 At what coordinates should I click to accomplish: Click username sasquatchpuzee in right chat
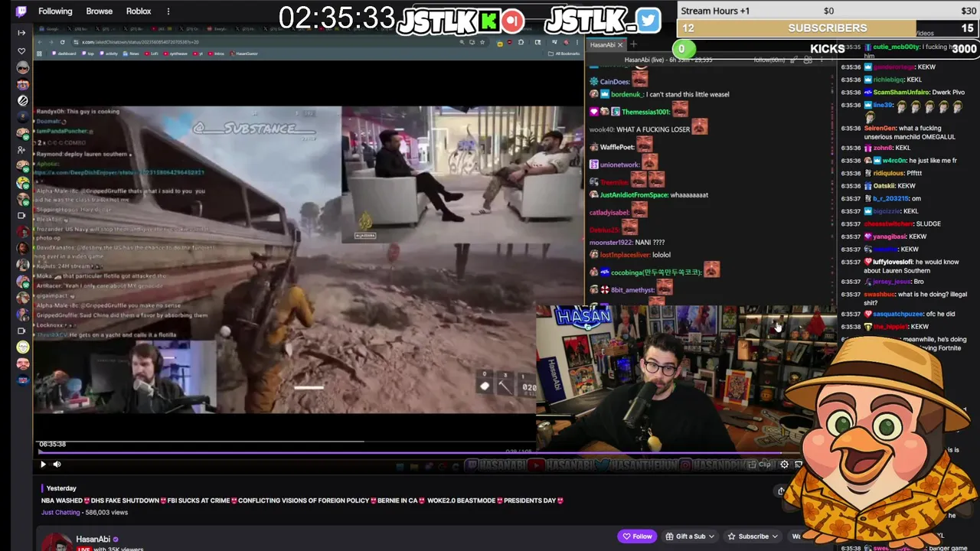coord(898,314)
